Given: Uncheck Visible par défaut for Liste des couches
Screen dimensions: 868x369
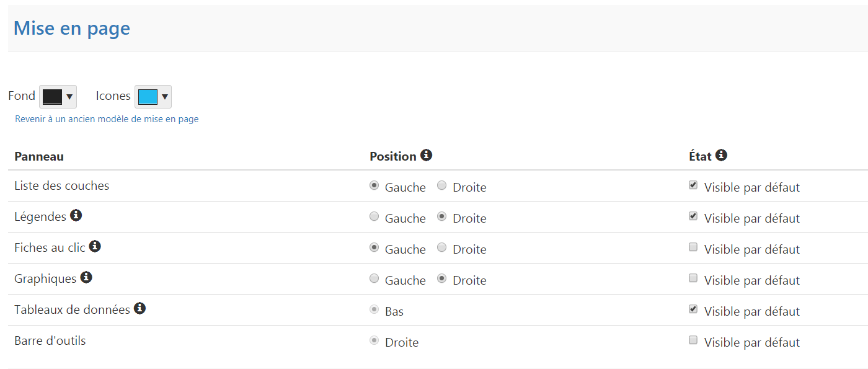Looking at the screenshot, I should [693, 185].
